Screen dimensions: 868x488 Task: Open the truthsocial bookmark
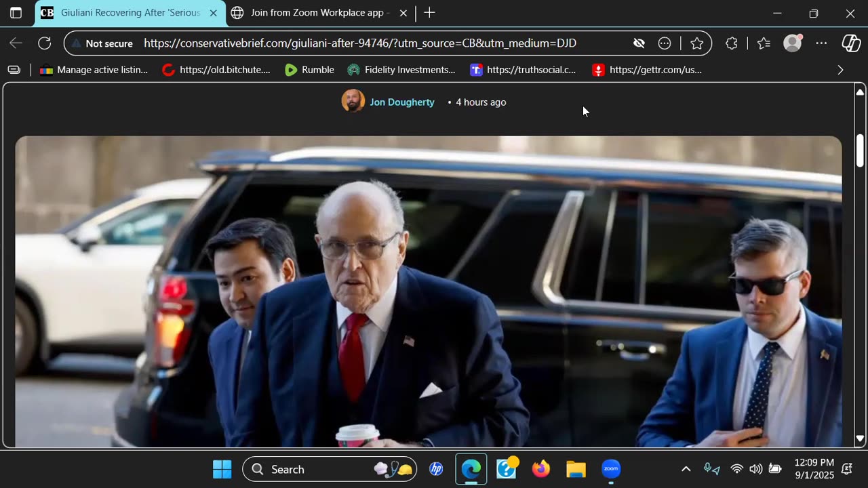point(523,70)
